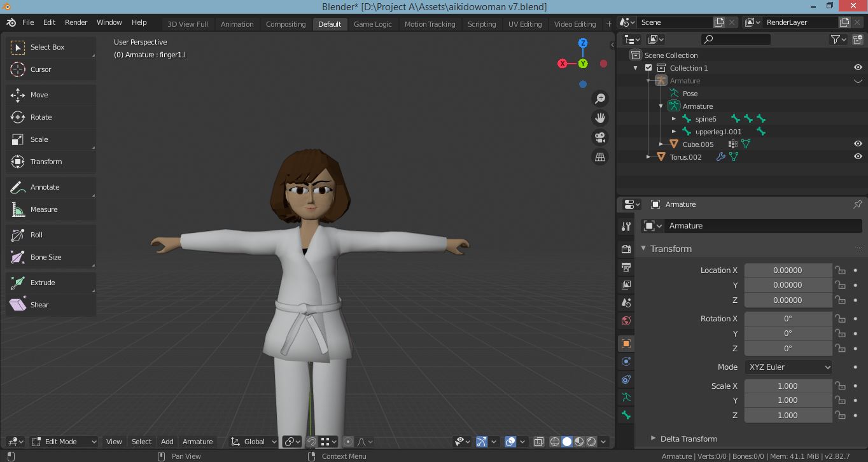
Task: Toggle the Collection 1 exclude checkbox
Action: pyautogui.click(x=648, y=68)
